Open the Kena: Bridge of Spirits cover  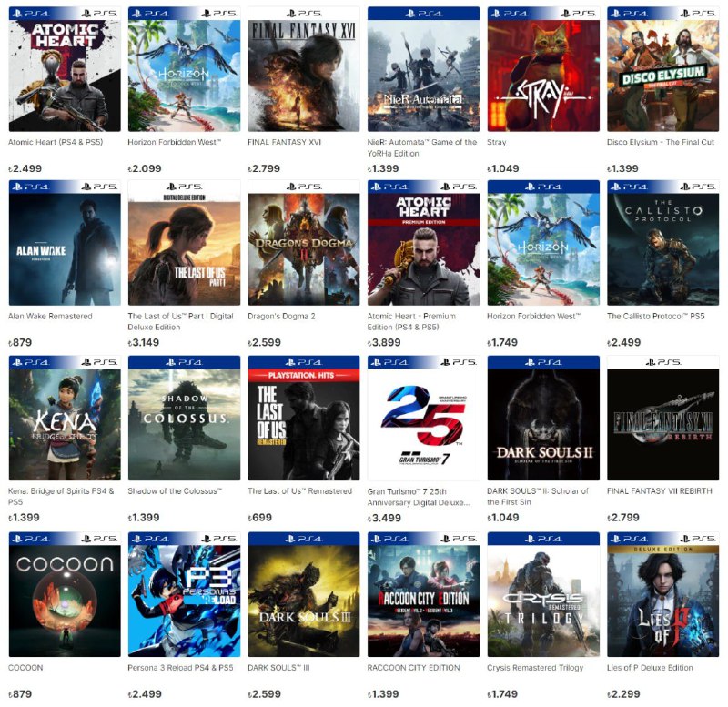[x=65, y=418]
